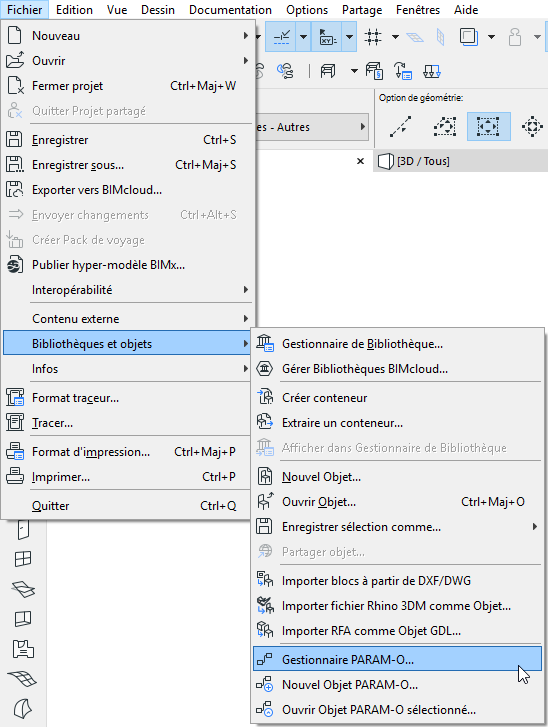Open the Documentation menu
Image resolution: width=548 pixels, height=727 pixels.
230,10
